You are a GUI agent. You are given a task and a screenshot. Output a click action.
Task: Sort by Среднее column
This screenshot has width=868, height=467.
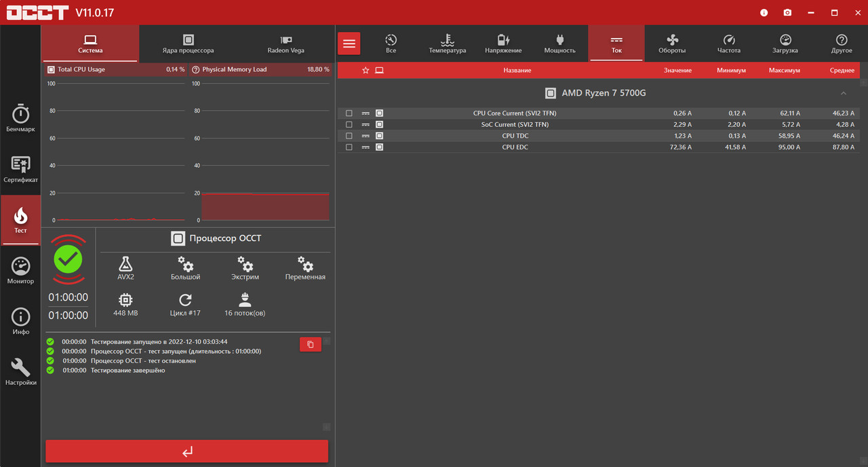842,71
